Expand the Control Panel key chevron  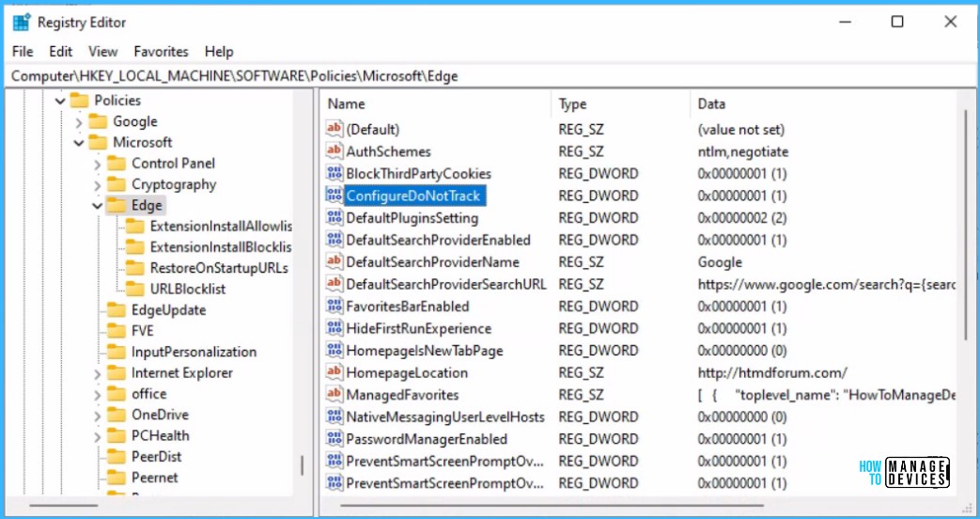98,164
